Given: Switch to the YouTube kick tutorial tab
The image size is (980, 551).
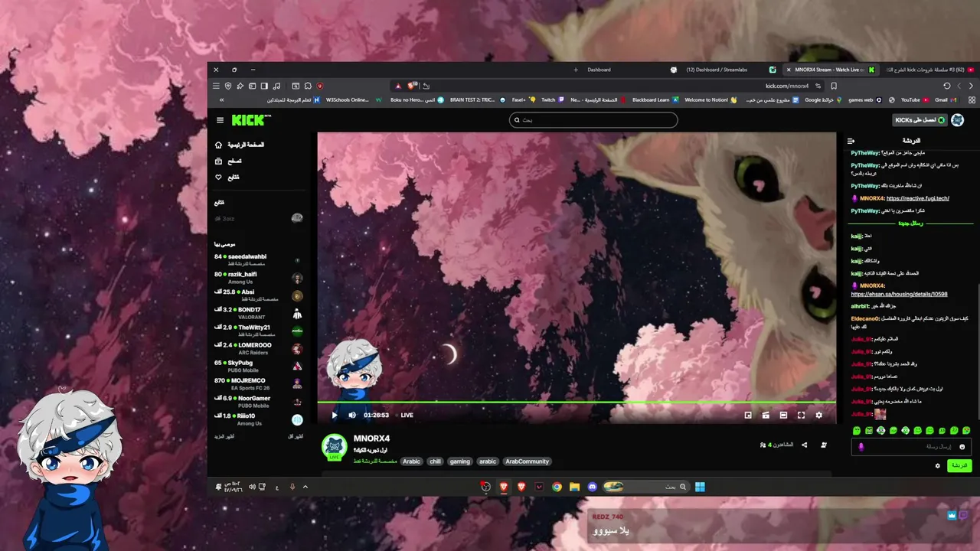Looking at the screenshot, I should (928, 70).
